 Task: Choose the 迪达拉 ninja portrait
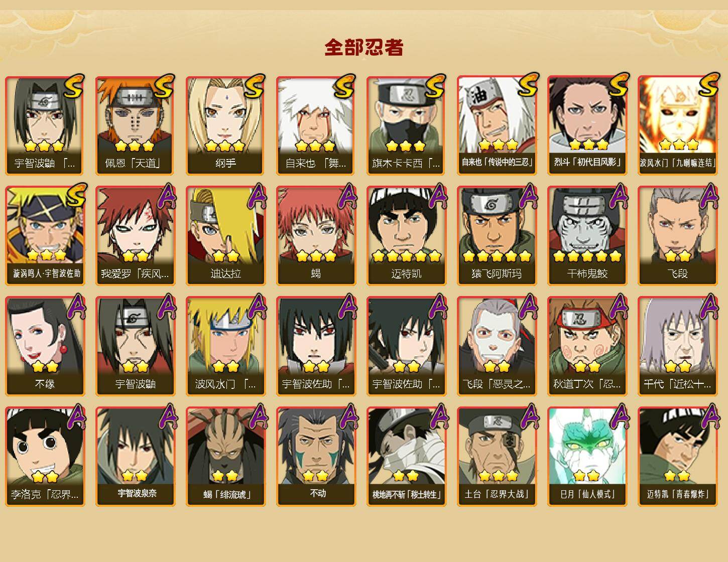click(x=225, y=236)
